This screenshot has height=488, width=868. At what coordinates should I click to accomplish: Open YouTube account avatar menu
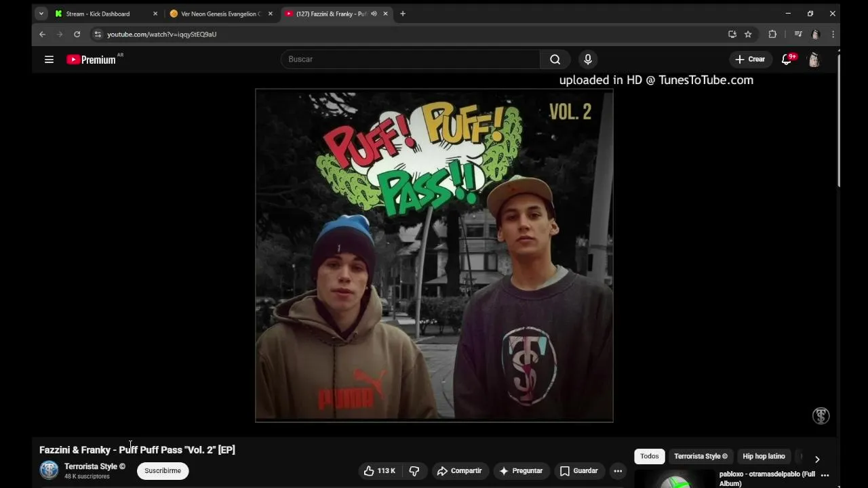[814, 60]
